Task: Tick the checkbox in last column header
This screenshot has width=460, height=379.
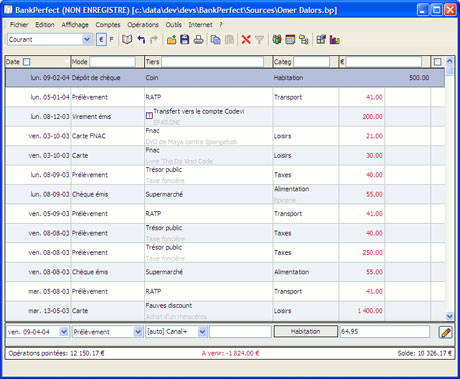Action: point(438,62)
